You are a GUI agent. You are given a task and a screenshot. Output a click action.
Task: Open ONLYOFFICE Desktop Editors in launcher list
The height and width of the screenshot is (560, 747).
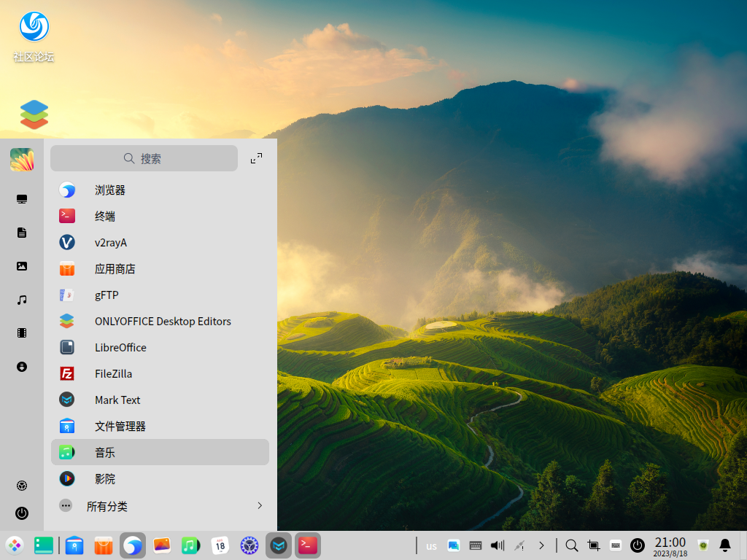(160, 321)
